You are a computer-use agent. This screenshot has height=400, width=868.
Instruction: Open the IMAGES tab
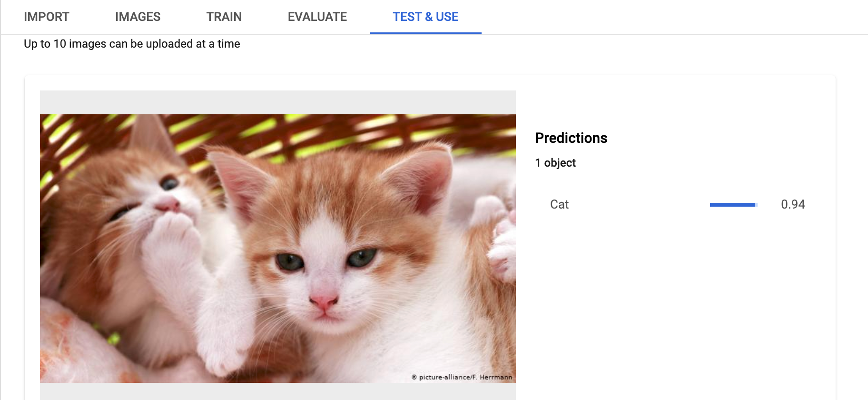[x=137, y=17]
